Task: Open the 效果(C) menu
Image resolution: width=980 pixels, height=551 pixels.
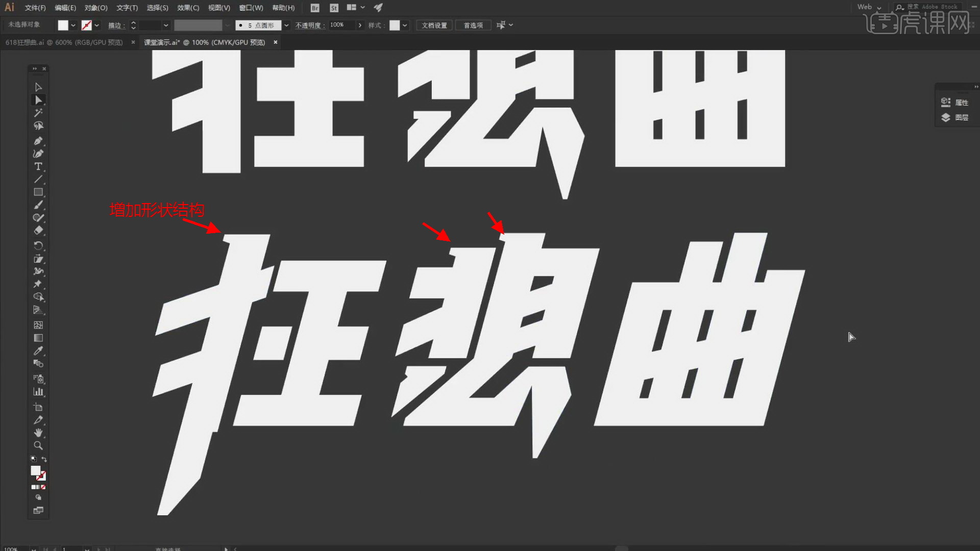Action: coord(188,8)
